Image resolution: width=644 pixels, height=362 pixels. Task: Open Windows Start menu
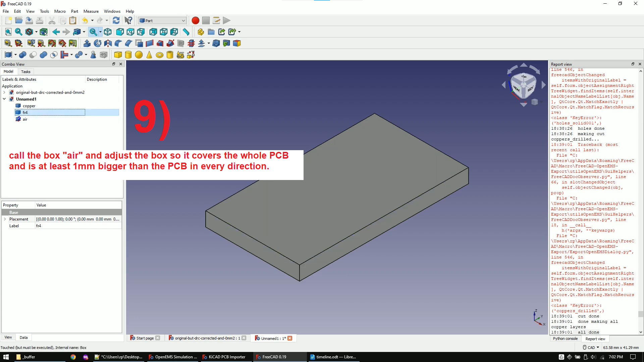[6, 357]
